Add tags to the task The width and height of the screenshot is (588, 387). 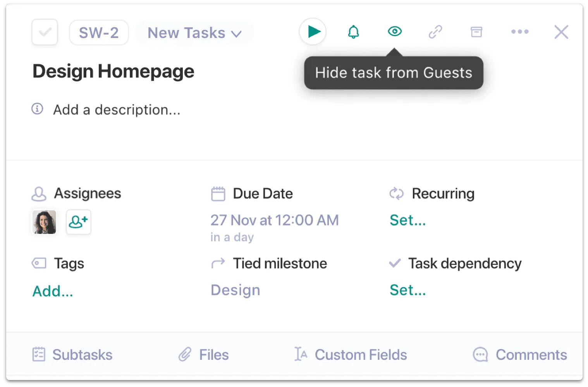53,291
